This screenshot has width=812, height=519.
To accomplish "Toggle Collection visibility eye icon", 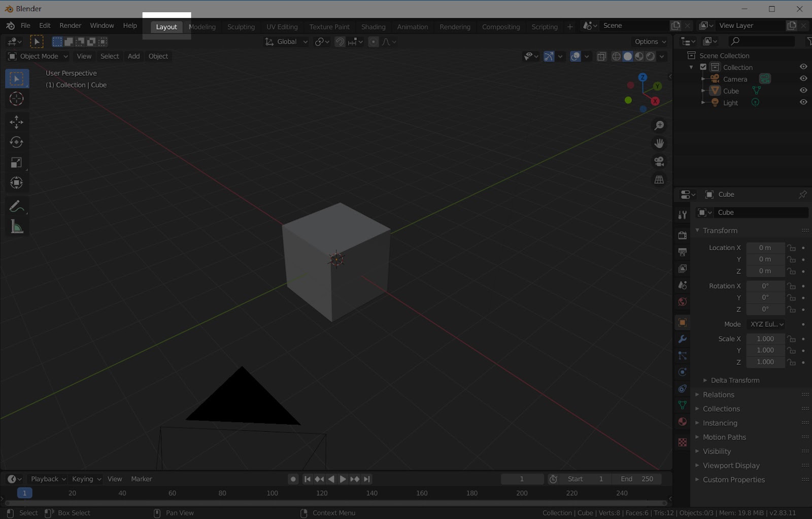I will point(803,67).
